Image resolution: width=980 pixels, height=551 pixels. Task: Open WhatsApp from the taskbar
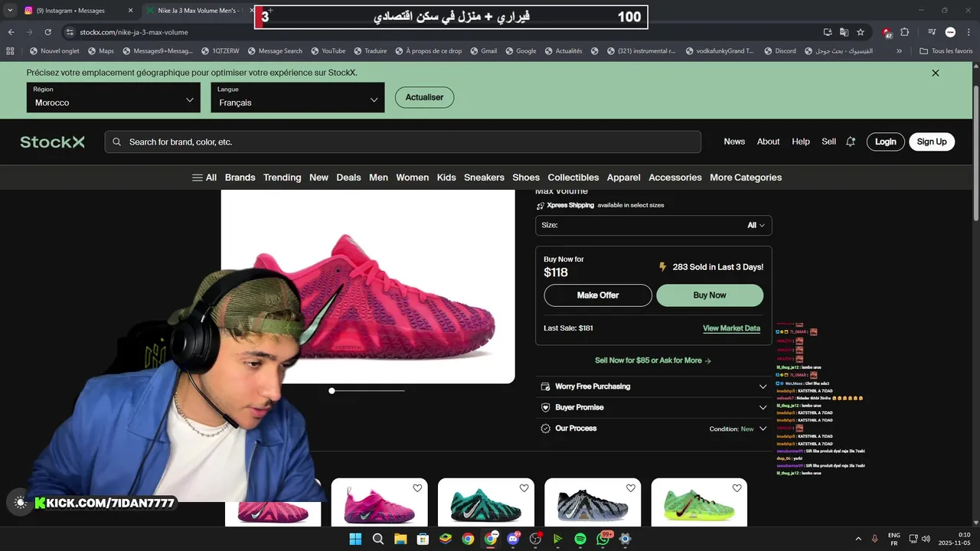(603, 539)
